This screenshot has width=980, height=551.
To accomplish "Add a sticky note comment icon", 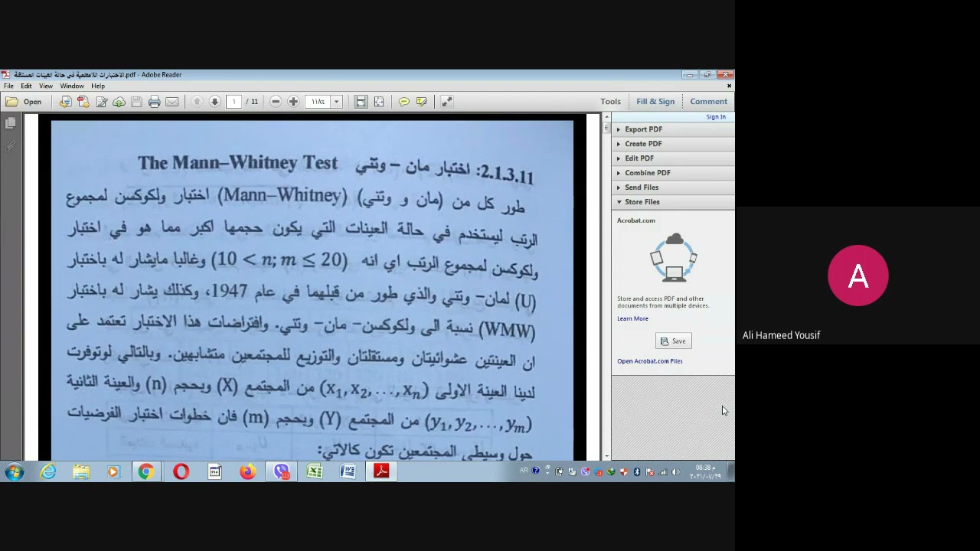I will (403, 102).
